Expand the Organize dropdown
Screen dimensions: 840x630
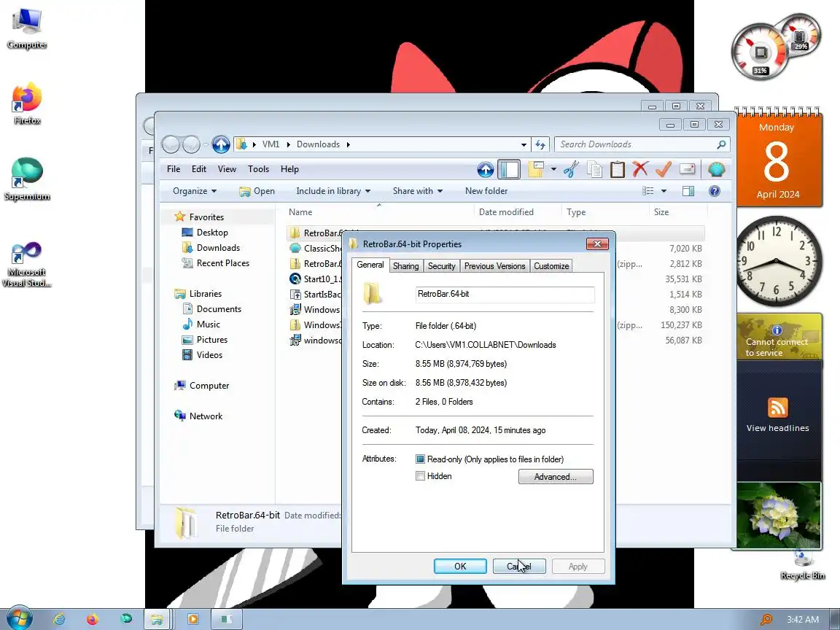pos(195,191)
